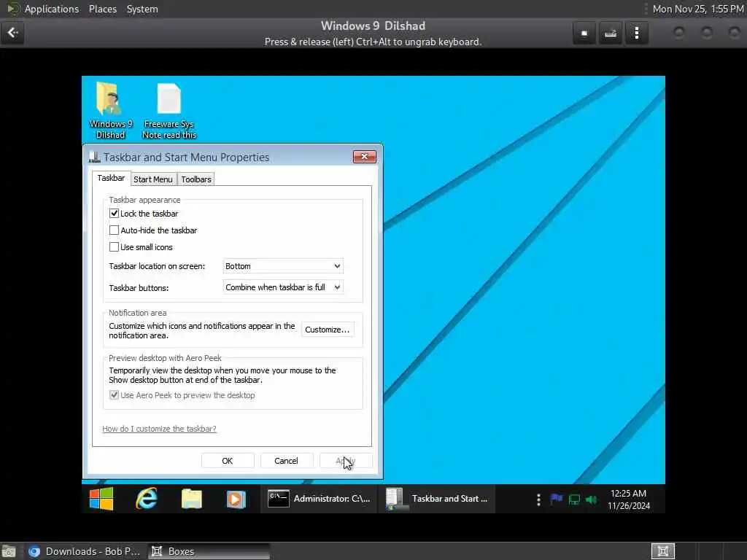Enable Auto-hide the taskbar

tap(114, 230)
